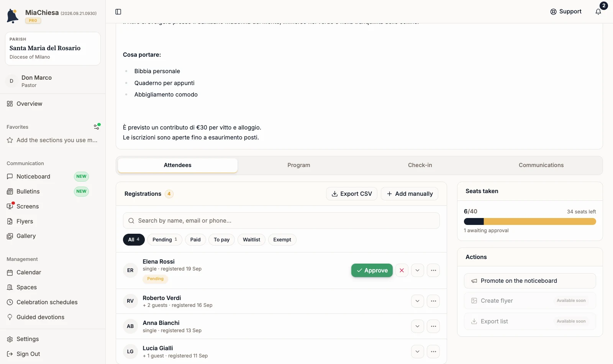Click the Sign Out arrow icon

[x=10, y=354]
